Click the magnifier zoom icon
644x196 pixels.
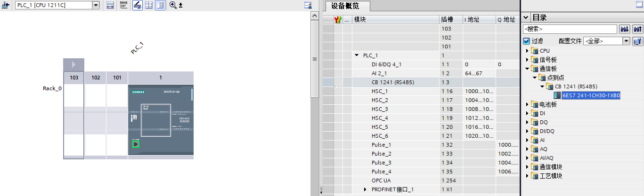173,5
